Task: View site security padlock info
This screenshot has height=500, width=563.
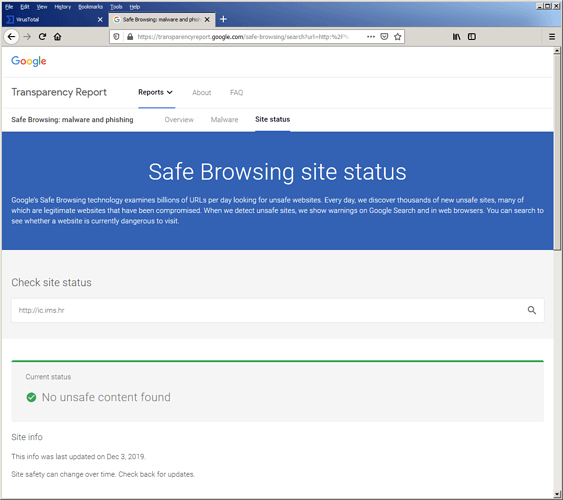Action: pyautogui.click(x=130, y=37)
